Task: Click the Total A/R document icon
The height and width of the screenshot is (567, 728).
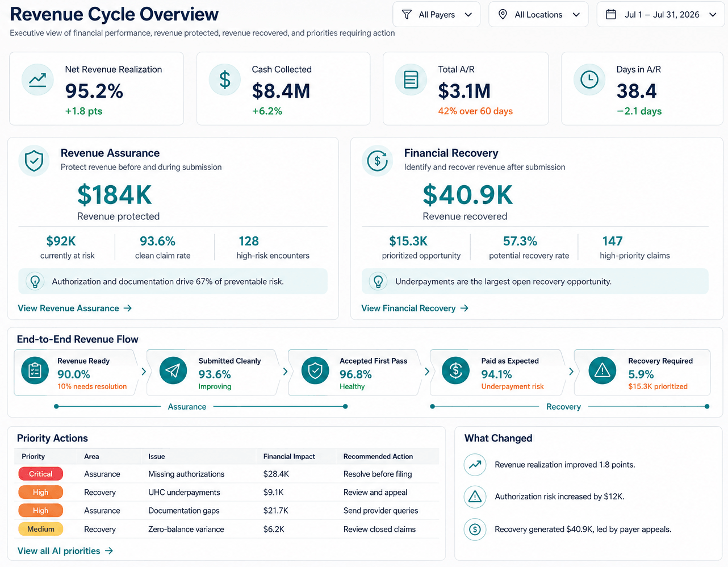Action: click(411, 80)
